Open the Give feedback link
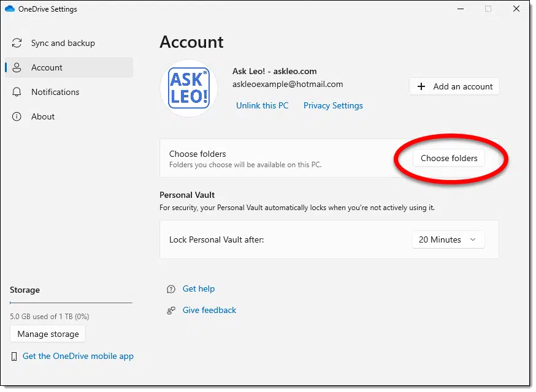This screenshot has width=536, height=392. click(209, 310)
